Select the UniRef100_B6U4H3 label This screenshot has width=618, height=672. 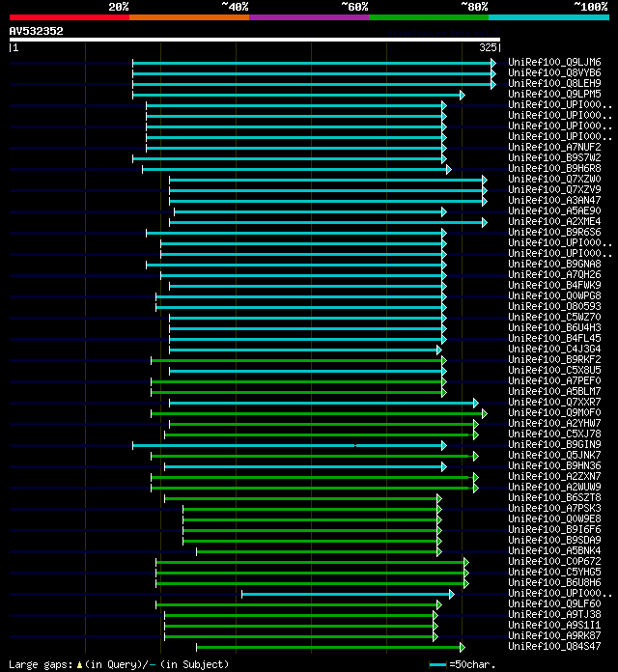554,327
